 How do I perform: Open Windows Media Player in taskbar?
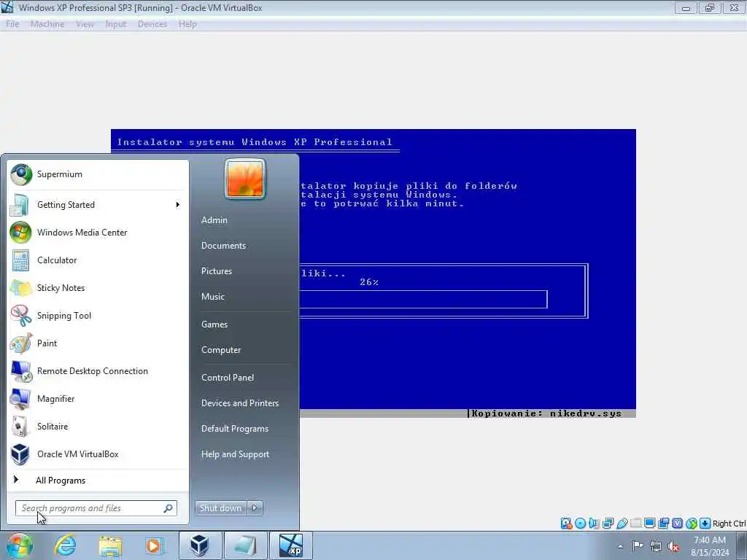point(154,545)
